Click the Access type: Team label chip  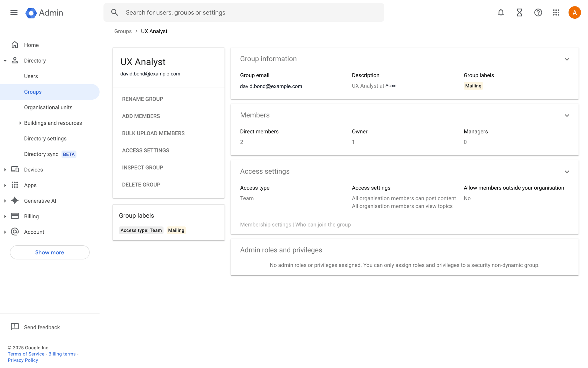click(x=141, y=230)
